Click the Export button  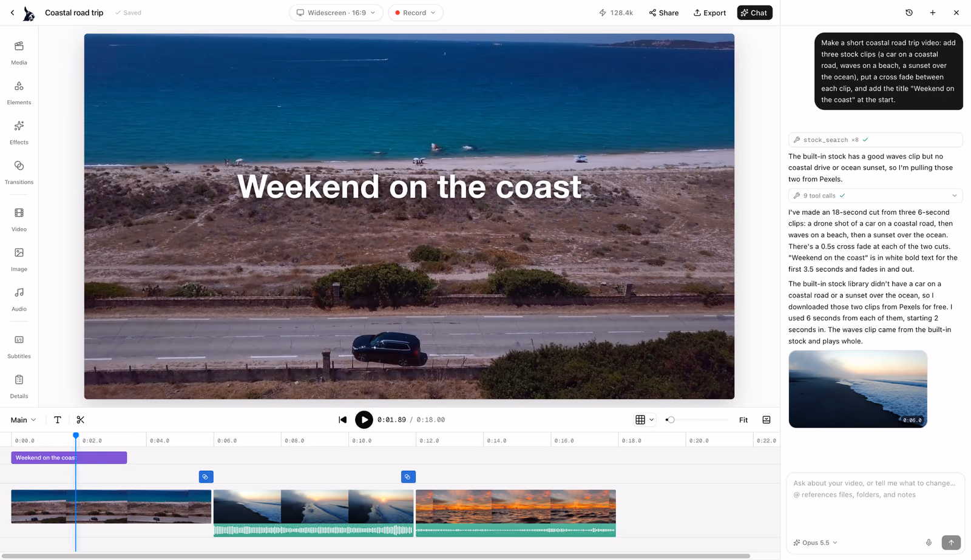tap(709, 13)
